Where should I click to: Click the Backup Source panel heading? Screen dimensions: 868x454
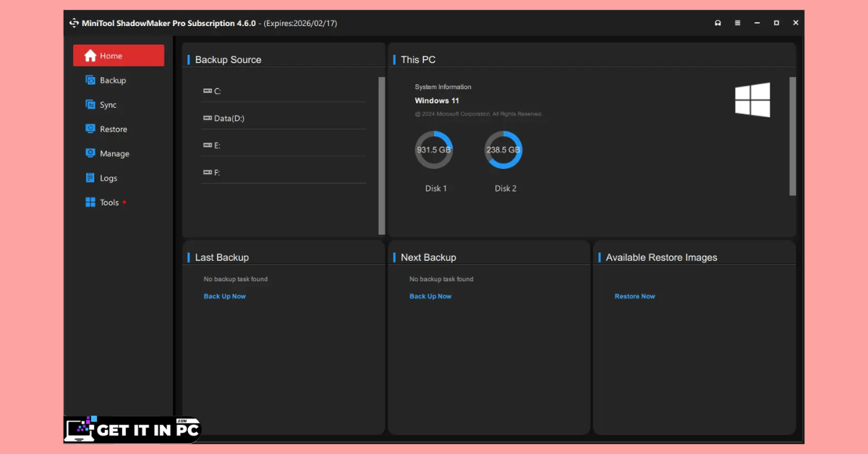229,60
